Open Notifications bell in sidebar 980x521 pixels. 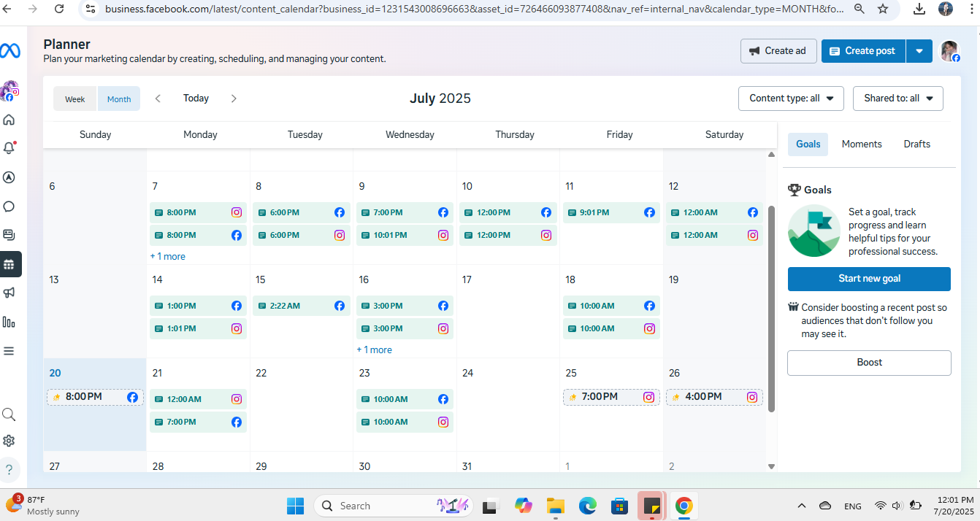click(x=9, y=148)
